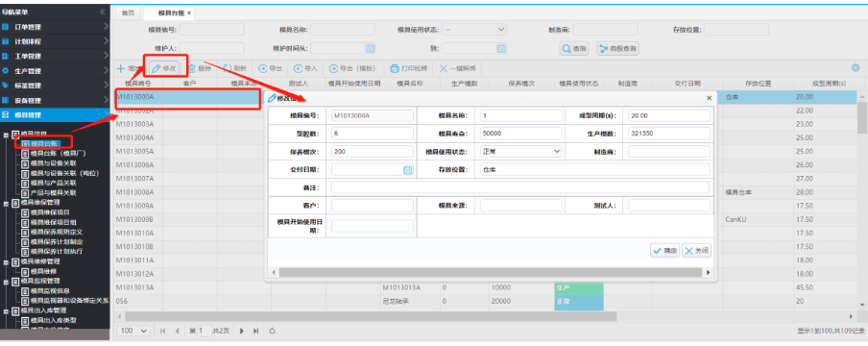The width and height of the screenshot is (868, 346).
Task: Open the grid settings gear icon
Action: 856,68
